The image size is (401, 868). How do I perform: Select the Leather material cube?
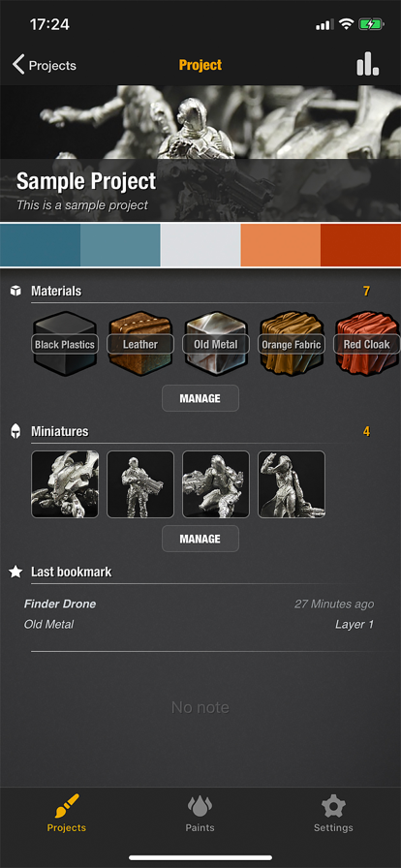140,344
